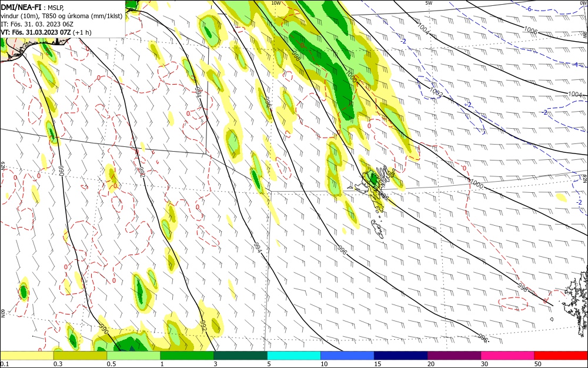Screen dimensions: 588x368
Task: Click the "IT: Fös. 31. 03. 2023 06Z" line
Action: click(37, 24)
